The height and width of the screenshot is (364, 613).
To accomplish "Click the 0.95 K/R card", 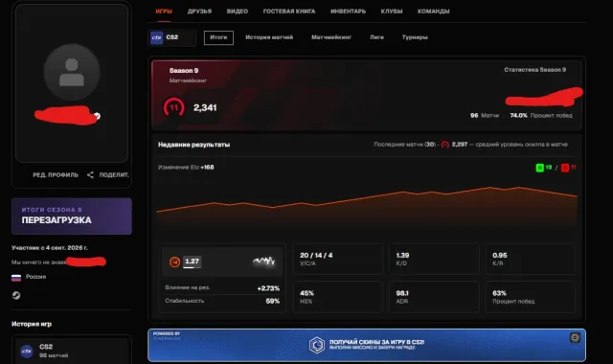I will click(x=531, y=259).
